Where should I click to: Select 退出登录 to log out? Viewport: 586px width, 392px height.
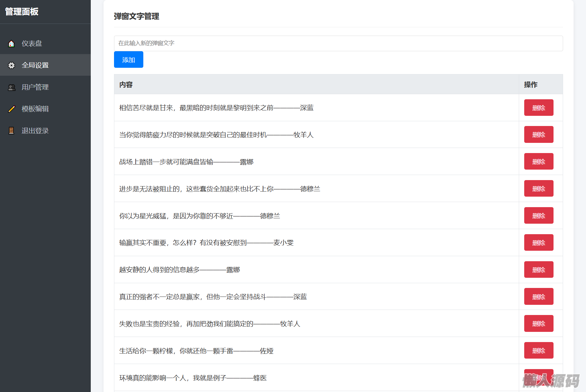coord(35,131)
